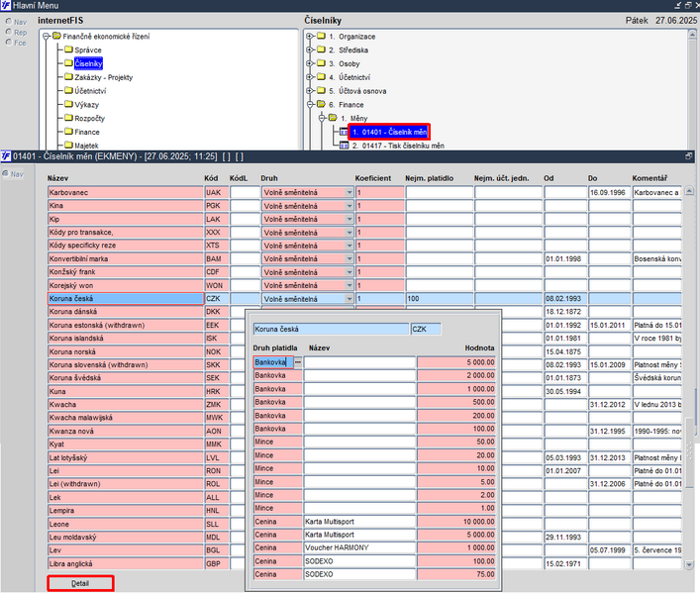The height and width of the screenshot is (593, 700).
Task: Collapse the 6. Finance tree node
Action: pyautogui.click(x=310, y=105)
